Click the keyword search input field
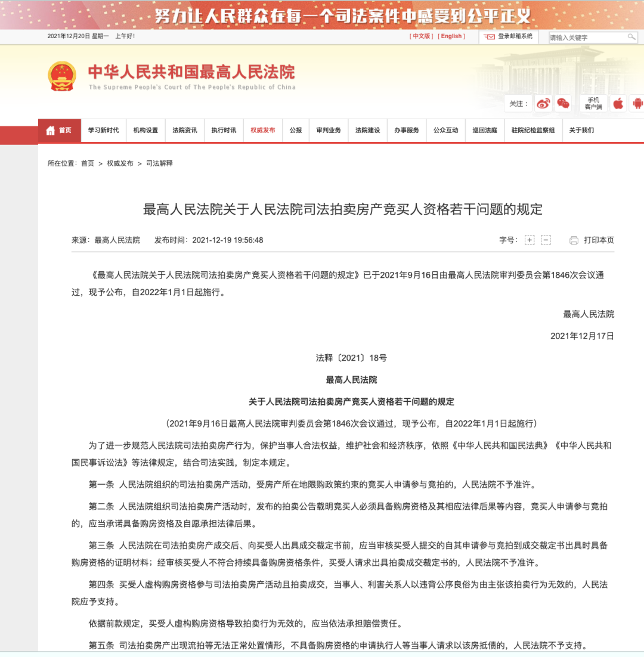The width and height of the screenshot is (644, 657). pyautogui.click(x=587, y=38)
